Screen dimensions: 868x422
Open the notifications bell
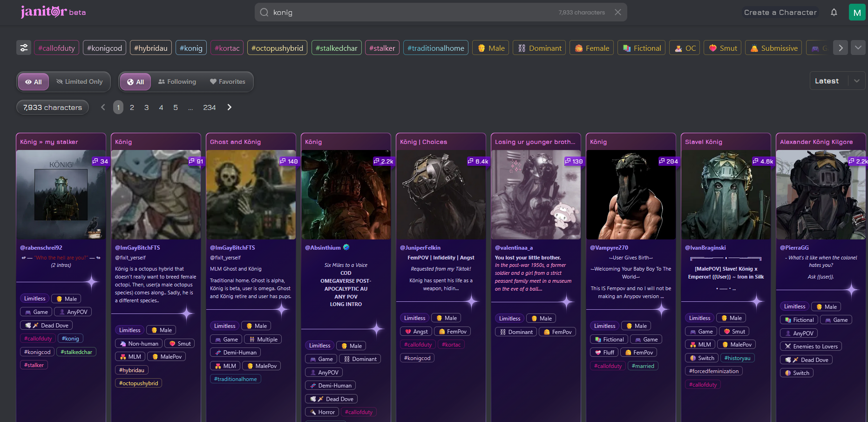pyautogui.click(x=834, y=13)
